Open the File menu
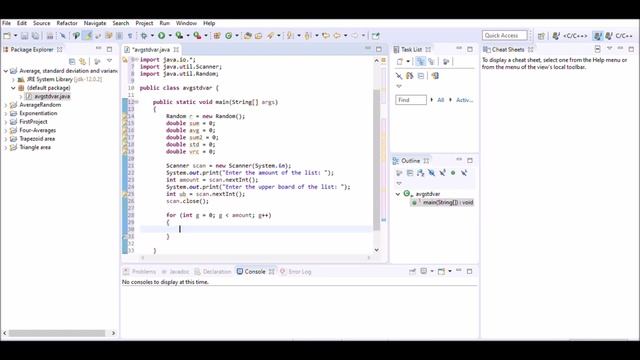This screenshot has width=640, height=360. pos(7,23)
